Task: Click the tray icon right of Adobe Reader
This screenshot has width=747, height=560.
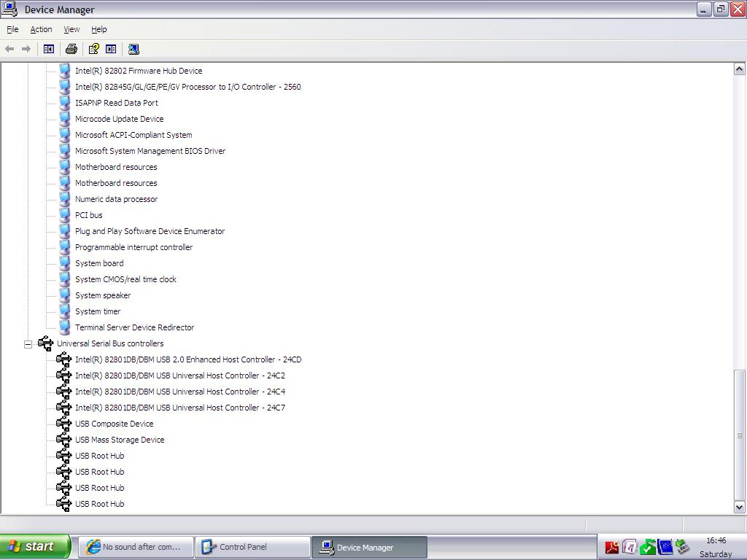Action: pyautogui.click(x=630, y=547)
